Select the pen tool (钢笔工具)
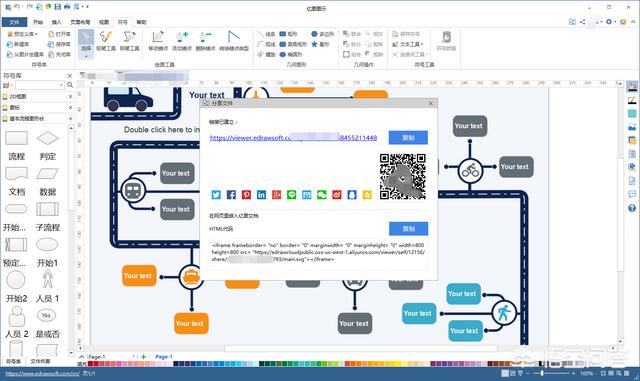 click(129, 41)
